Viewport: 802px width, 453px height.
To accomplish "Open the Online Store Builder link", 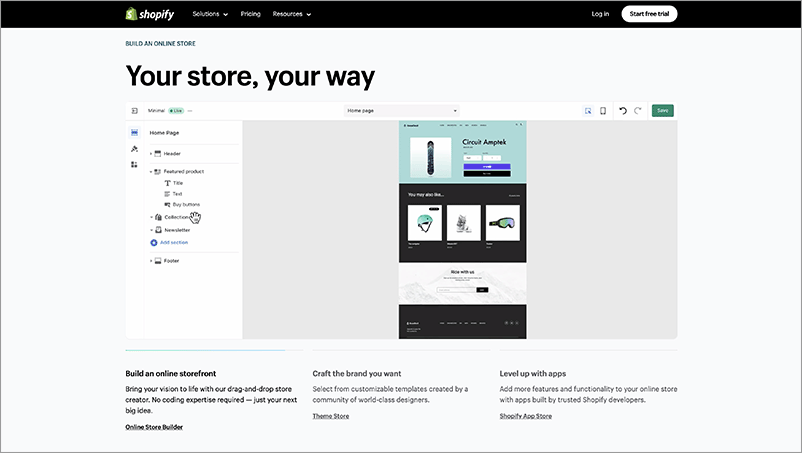I will 154,427.
